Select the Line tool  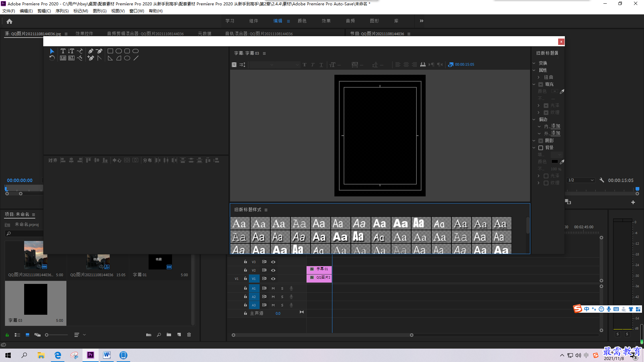tap(136, 58)
